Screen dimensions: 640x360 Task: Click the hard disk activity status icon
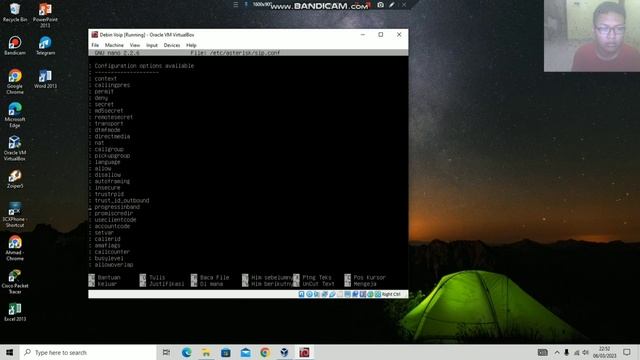(302, 294)
